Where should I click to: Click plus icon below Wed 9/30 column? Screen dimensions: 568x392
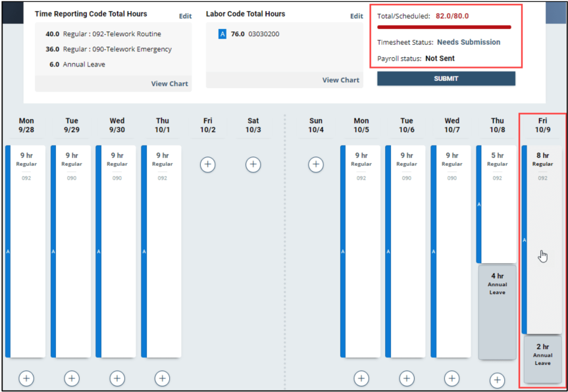117,378
